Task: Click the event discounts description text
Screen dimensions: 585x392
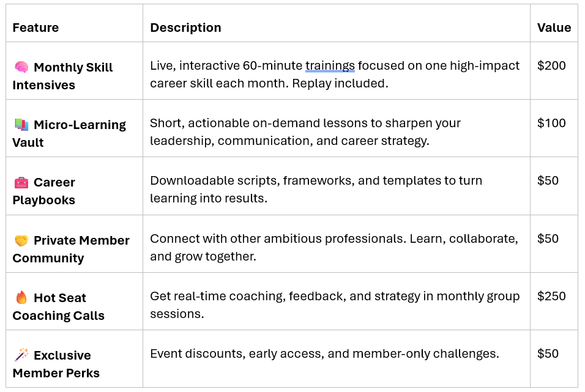Action: (x=324, y=353)
